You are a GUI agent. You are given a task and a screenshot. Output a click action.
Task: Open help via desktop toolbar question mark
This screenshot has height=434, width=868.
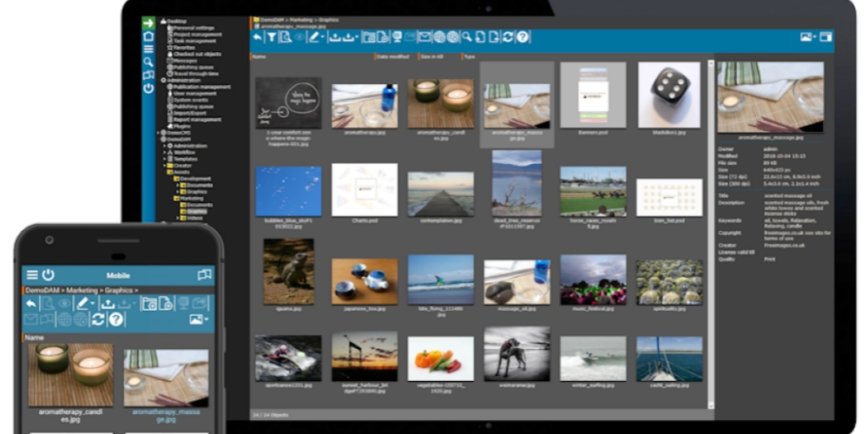523,37
